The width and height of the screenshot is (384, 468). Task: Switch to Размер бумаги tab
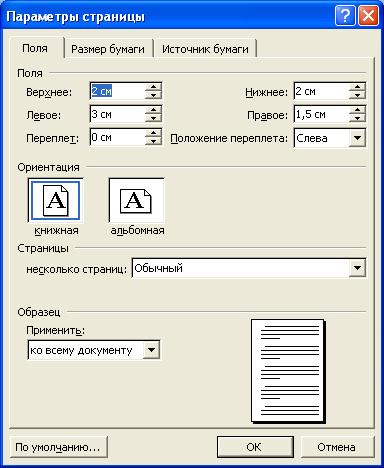[108, 49]
